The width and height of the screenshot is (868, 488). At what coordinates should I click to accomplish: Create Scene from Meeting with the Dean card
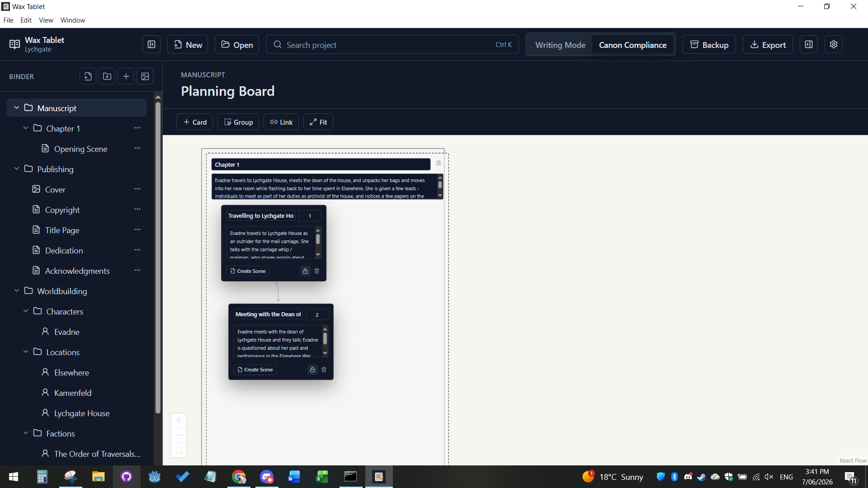(255, 370)
